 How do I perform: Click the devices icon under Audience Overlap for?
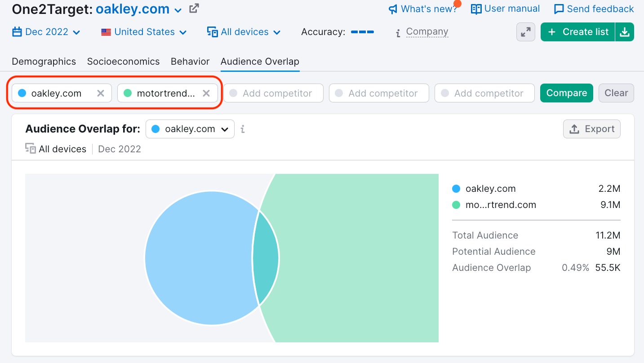click(31, 149)
